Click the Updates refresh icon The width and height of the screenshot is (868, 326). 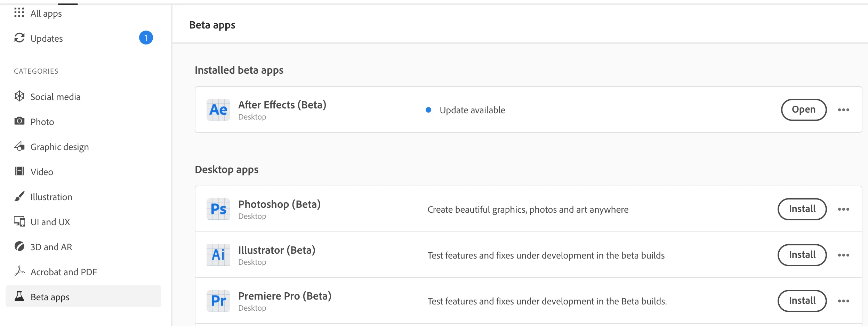pyautogui.click(x=19, y=38)
